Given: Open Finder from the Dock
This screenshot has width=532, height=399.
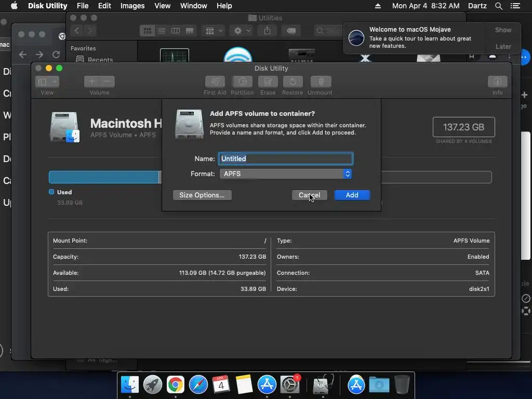Looking at the screenshot, I should click(x=130, y=385).
